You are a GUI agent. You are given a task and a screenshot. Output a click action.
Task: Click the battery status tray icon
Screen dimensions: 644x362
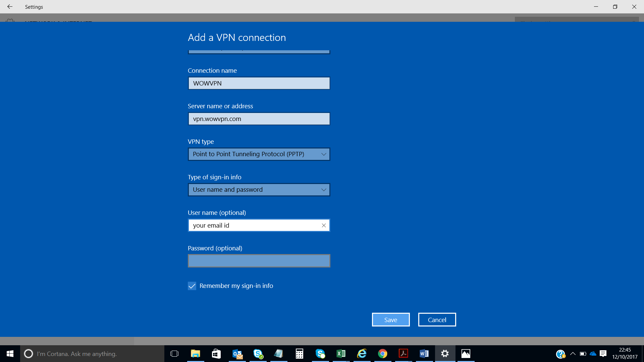point(583,354)
